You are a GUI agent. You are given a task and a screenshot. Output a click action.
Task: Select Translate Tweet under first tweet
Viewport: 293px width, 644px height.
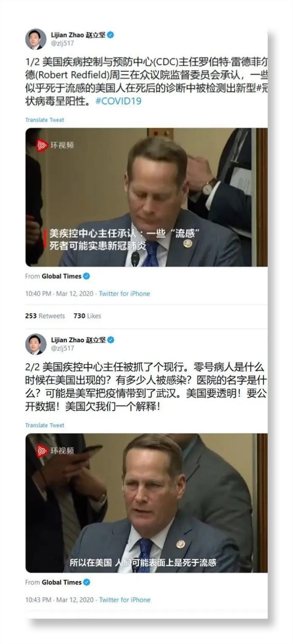coord(45,120)
